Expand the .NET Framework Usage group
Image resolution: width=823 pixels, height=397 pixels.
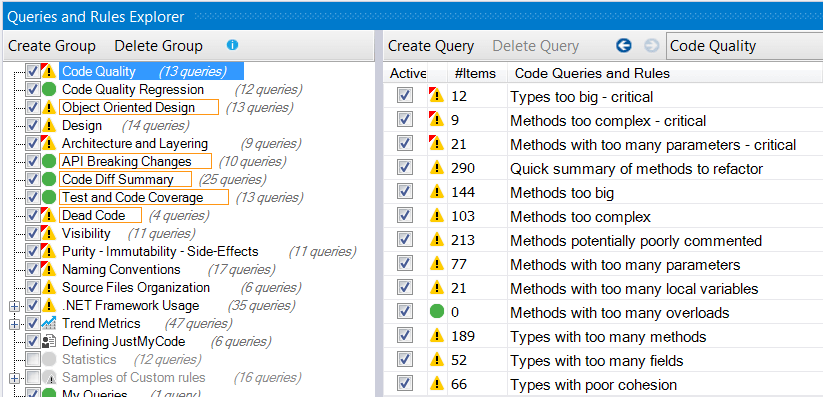click(14, 306)
